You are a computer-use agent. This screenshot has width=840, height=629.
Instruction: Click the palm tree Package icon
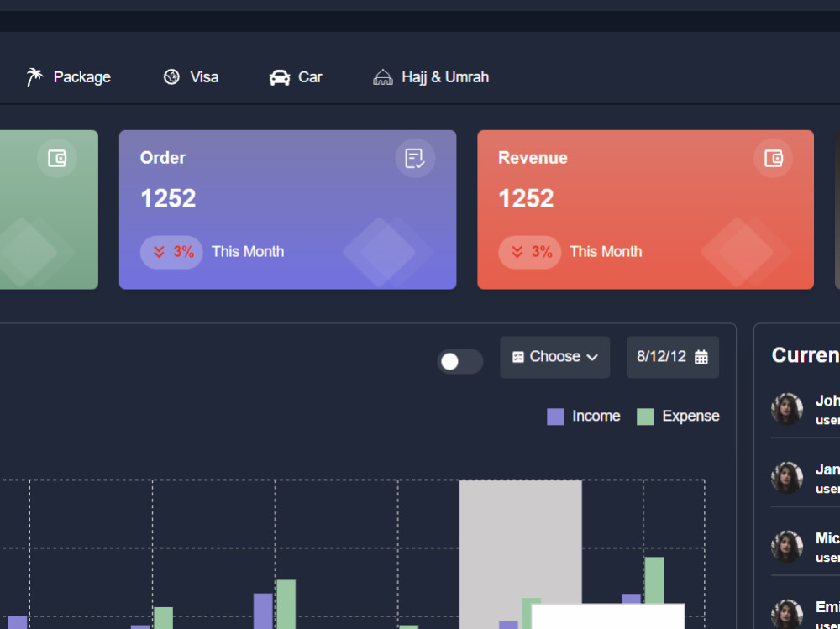[x=34, y=77]
